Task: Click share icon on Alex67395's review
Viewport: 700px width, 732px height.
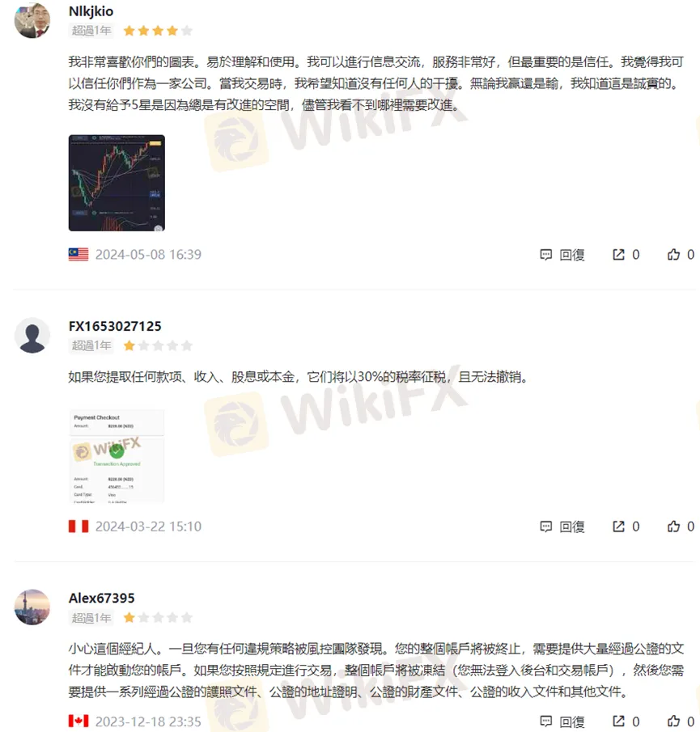Action: pos(618,721)
